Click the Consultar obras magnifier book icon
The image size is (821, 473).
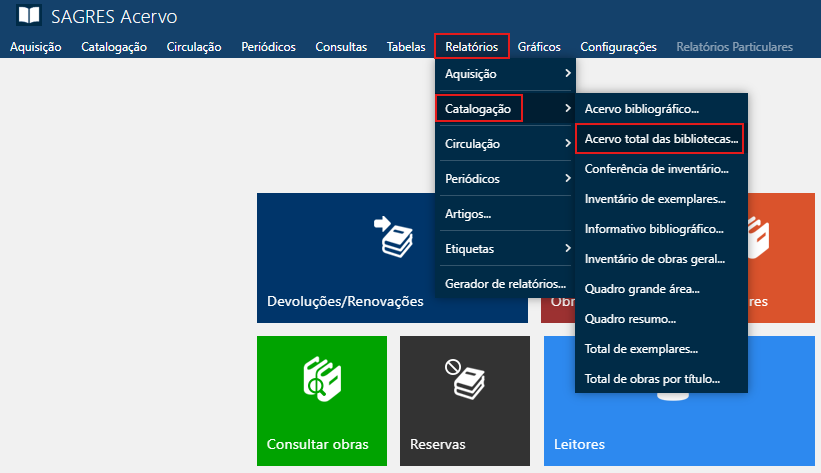coord(321,379)
